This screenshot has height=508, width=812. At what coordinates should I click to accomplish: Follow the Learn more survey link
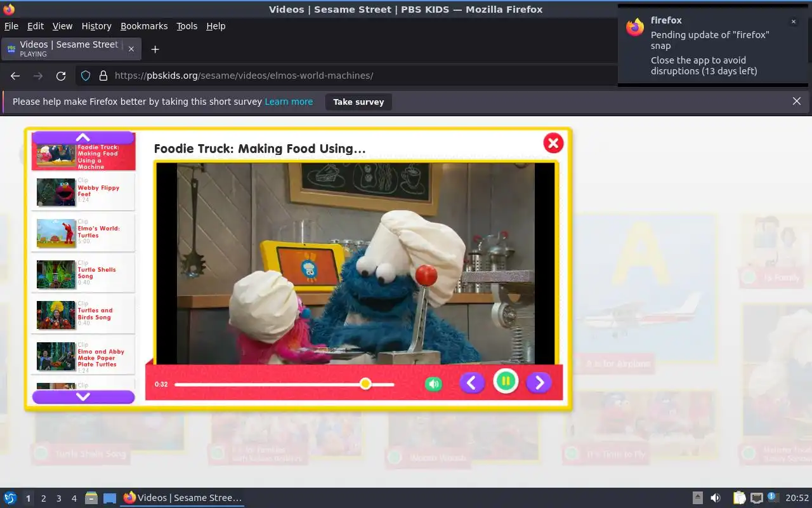coord(289,102)
